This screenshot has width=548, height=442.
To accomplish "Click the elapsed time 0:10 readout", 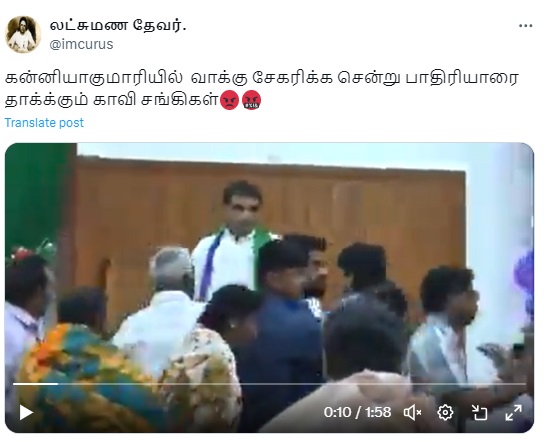I will [x=337, y=412].
